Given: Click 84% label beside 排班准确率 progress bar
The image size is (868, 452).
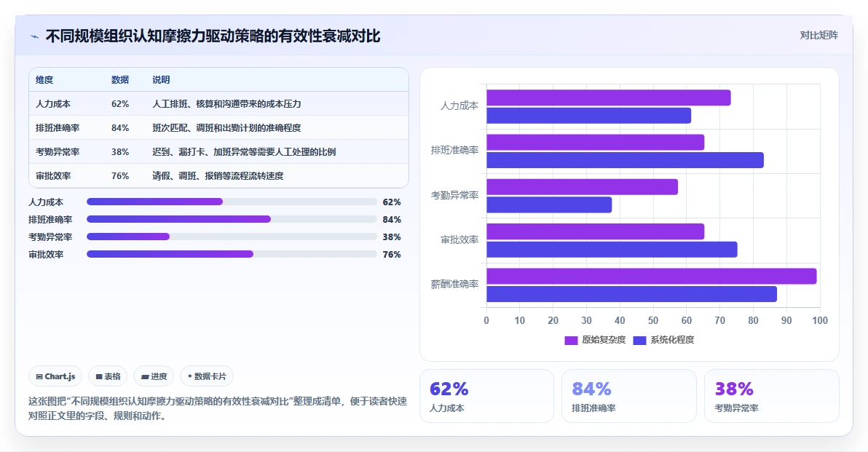Looking at the screenshot, I should pyautogui.click(x=391, y=220).
